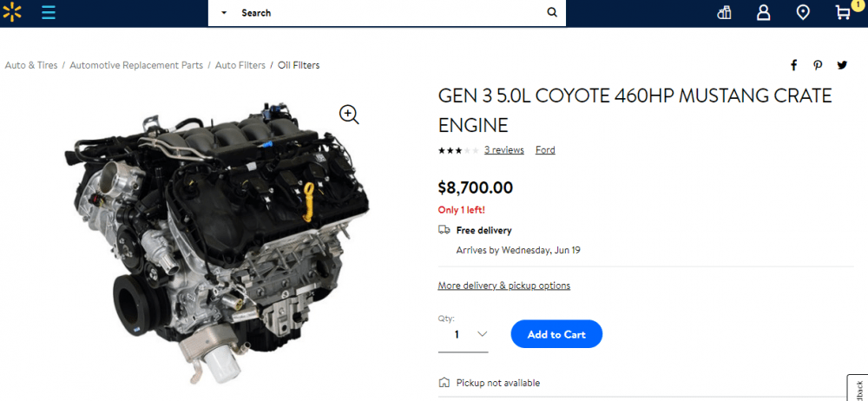
Task: Pin the product on Pinterest
Action: 818,65
